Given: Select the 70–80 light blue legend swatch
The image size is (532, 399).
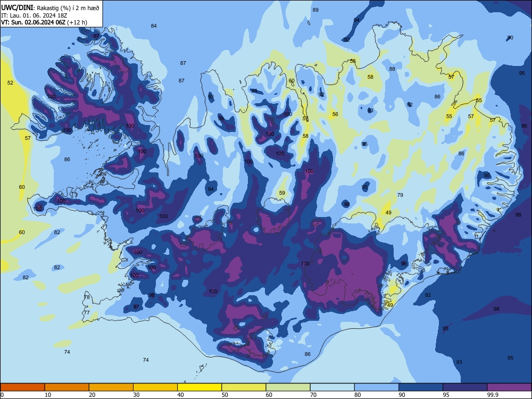Looking at the screenshot, I should click(332, 387).
